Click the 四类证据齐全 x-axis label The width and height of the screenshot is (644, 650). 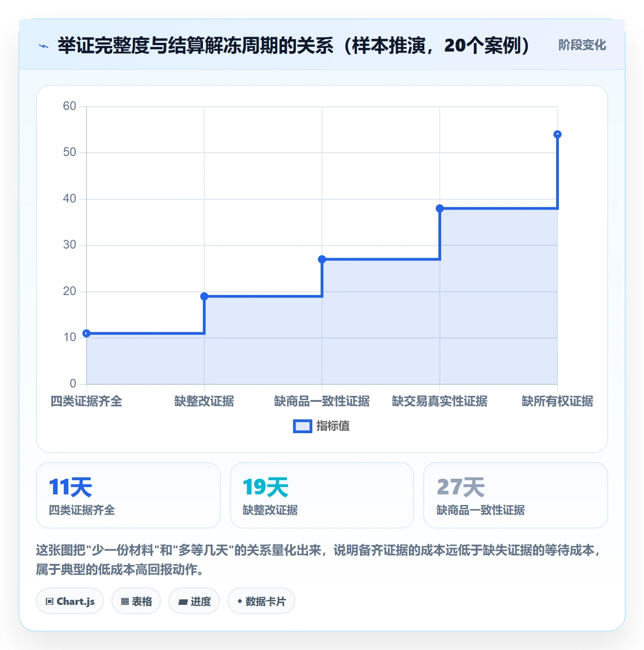pyautogui.click(x=86, y=401)
